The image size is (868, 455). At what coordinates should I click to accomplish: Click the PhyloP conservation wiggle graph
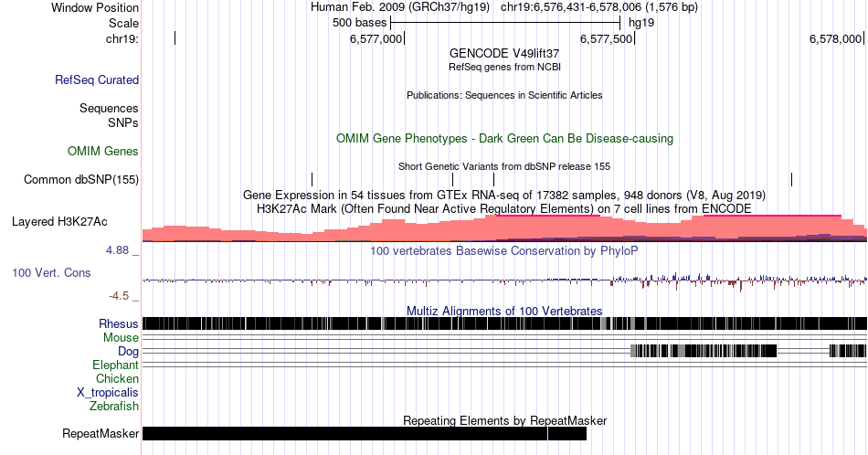pyautogui.click(x=504, y=280)
